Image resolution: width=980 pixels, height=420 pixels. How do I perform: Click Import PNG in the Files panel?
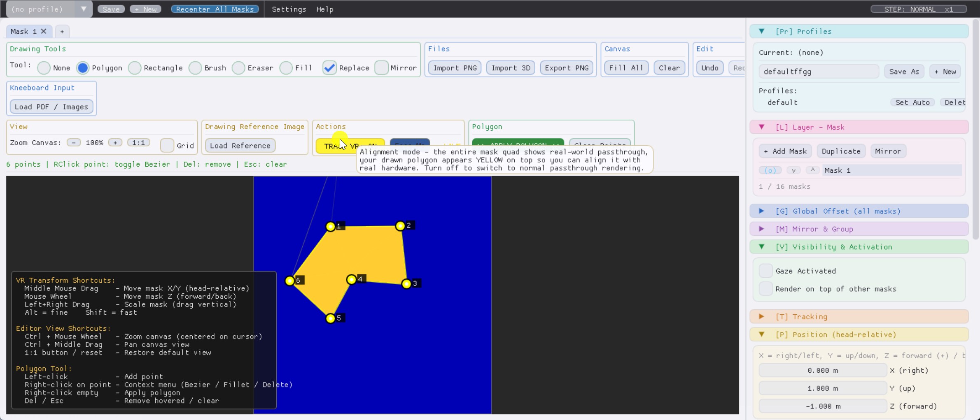[455, 67]
